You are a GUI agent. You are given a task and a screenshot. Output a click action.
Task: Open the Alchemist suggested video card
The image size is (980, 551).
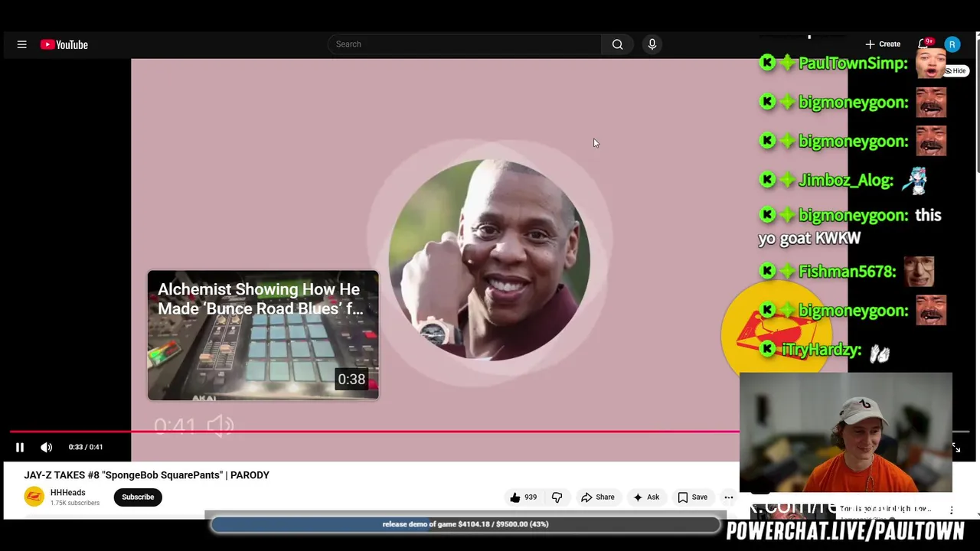point(263,335)
